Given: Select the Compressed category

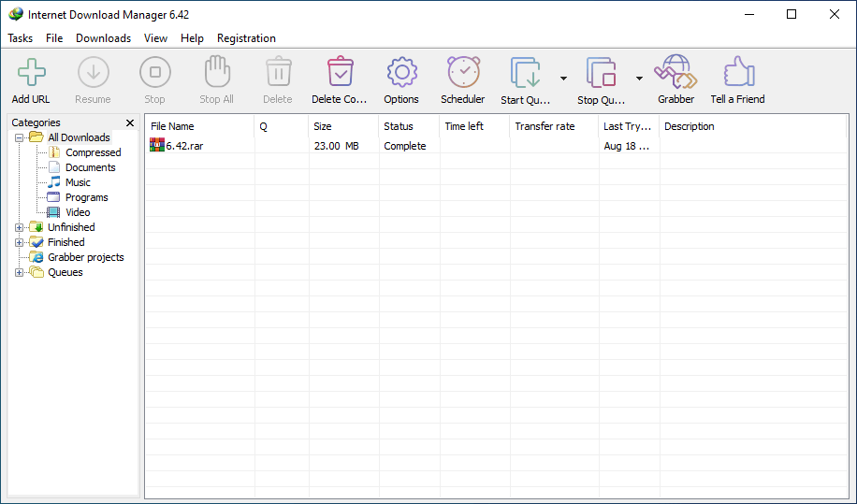Looking at the screenshot, I should pos(93,152).
